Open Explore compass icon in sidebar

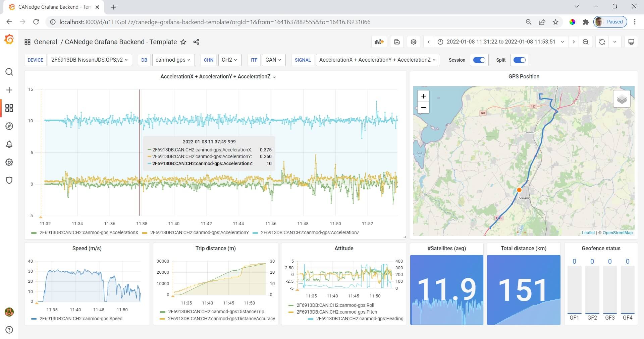pos(9,126)
